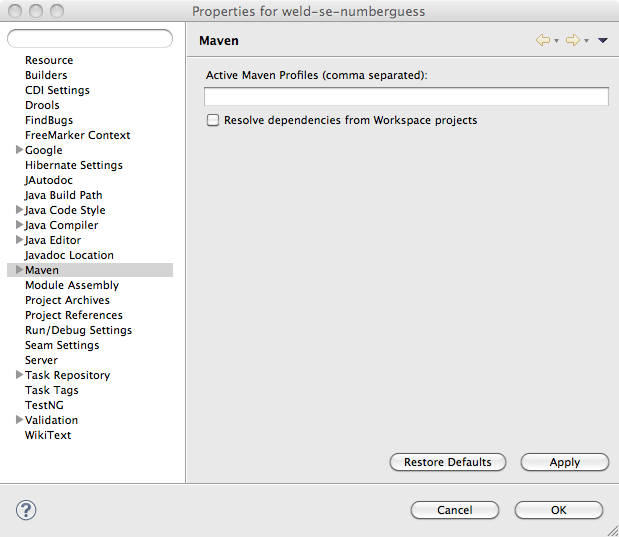Open Run/Debug Settings page
This screenshot has height=537, width=619.
coord(78,330)
